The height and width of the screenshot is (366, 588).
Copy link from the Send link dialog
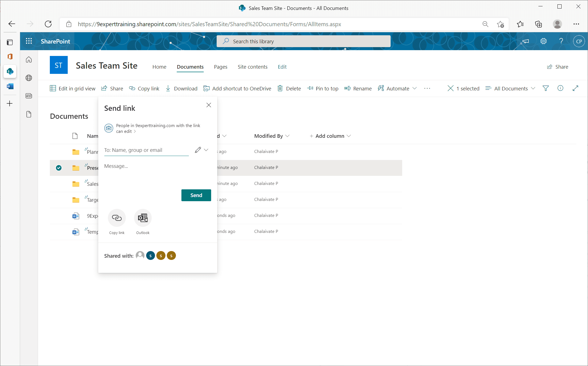point(117,218)
